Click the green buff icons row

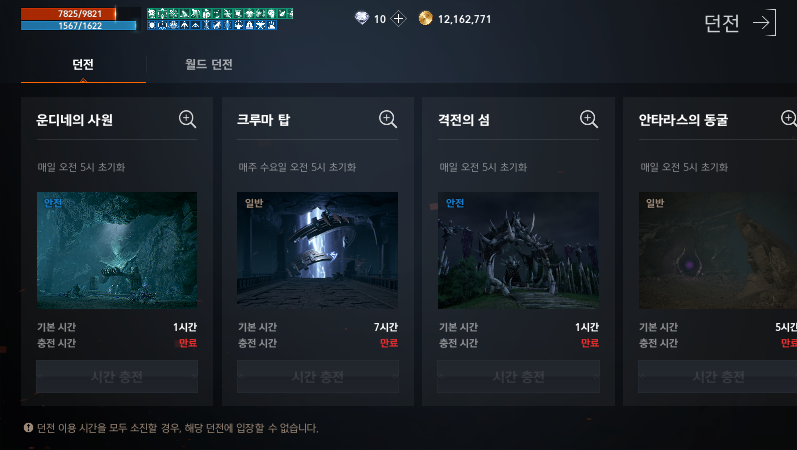click(220, 13)
